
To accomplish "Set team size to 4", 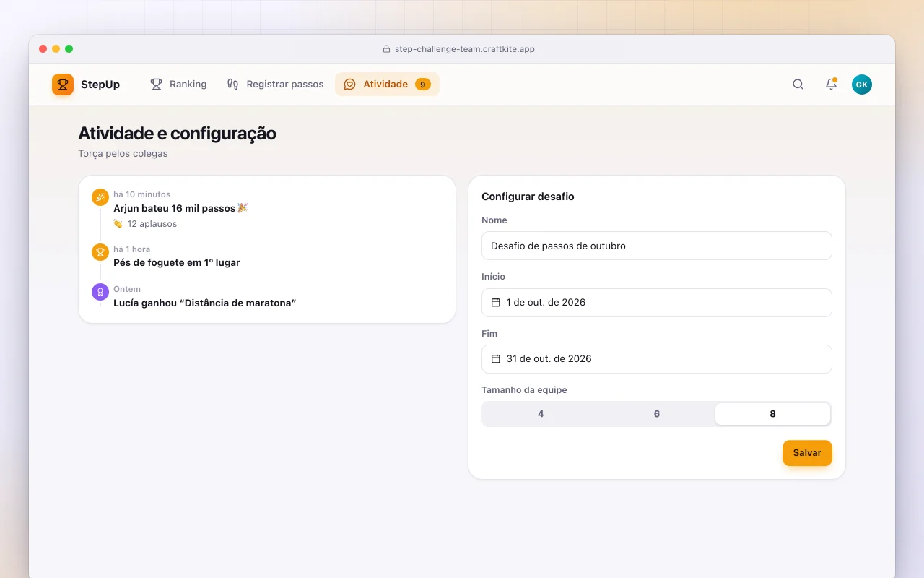I will click(541, 414).
